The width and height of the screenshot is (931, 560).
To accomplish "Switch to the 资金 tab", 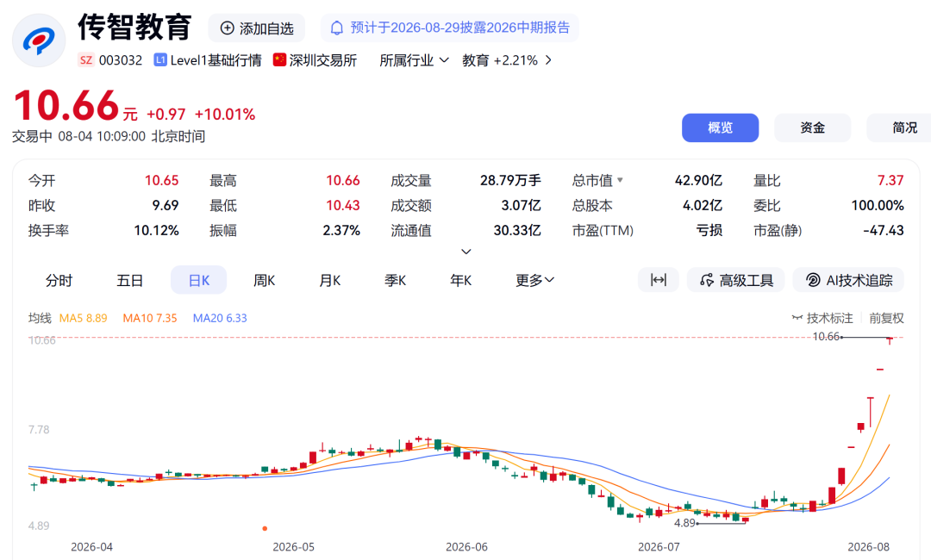I will coord(812,128).
